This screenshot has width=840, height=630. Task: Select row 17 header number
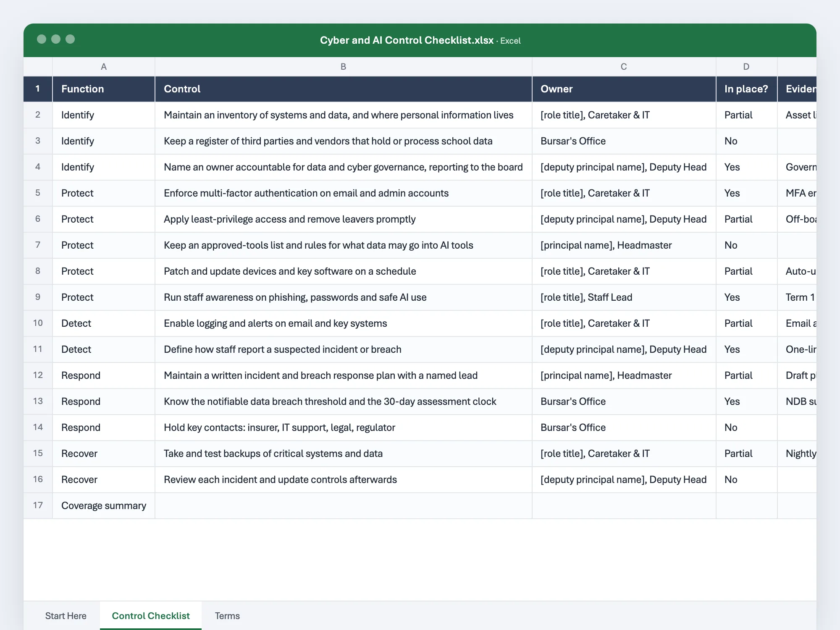38,505
